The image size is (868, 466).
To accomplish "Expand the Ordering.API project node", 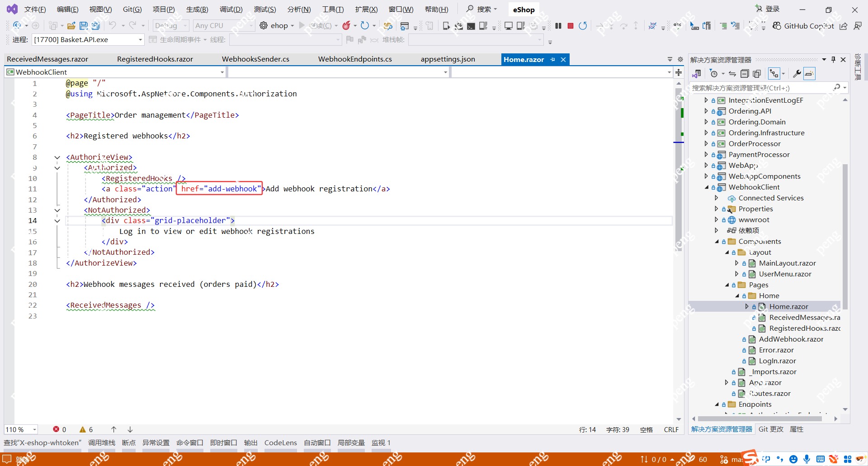I will [x=706, y=111].
